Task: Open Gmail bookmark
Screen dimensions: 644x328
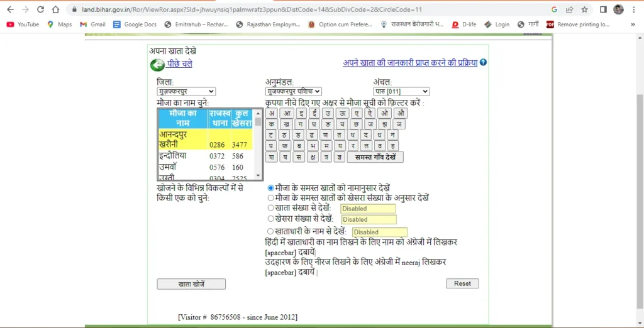Action: [93, 25]
